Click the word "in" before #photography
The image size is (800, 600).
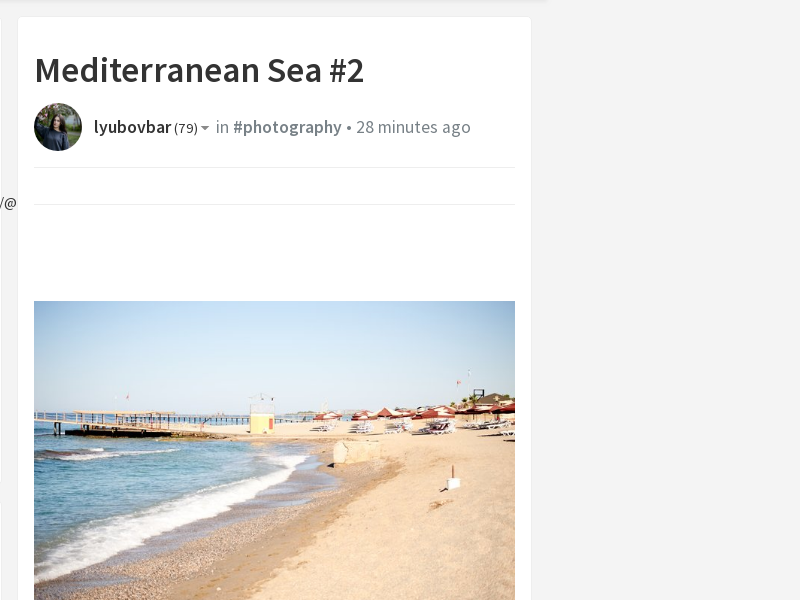(222, 127)
